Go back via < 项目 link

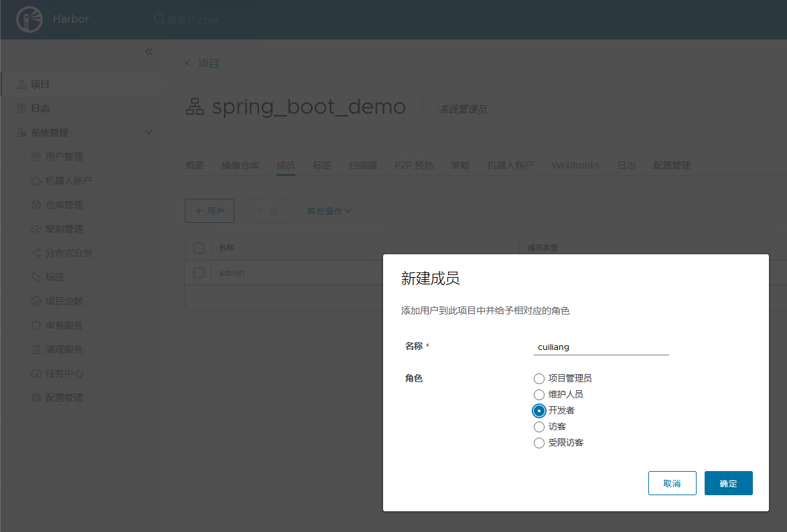[202, 63]
